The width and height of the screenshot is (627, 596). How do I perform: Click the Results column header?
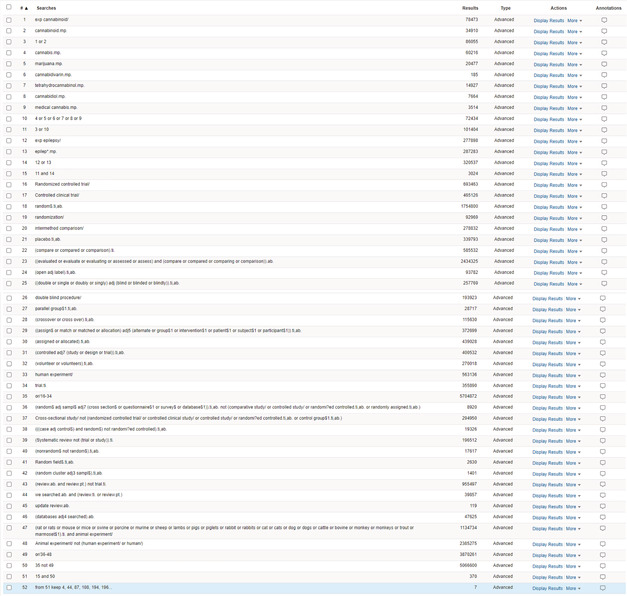[470, 8]
